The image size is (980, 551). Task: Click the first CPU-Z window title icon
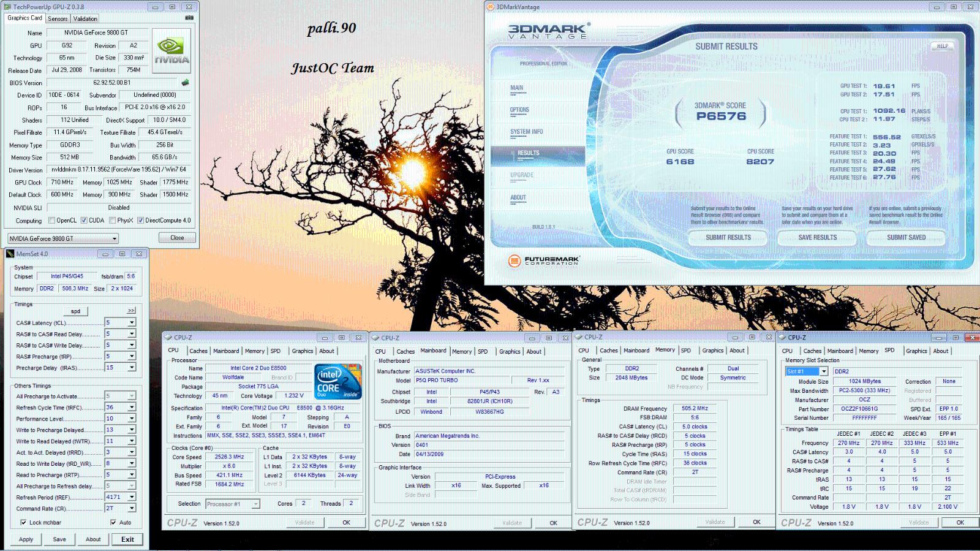pyautogui.click(x=168, y=338)
